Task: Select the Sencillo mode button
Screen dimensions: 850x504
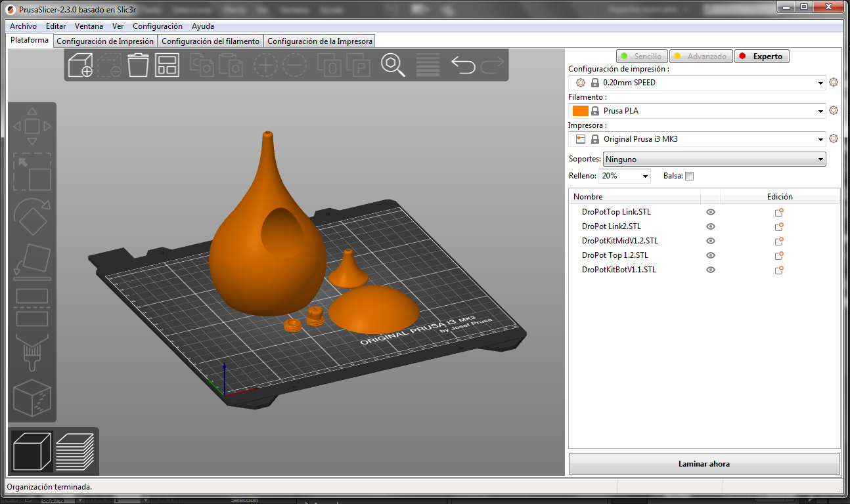Action: (x=642, y=56)
